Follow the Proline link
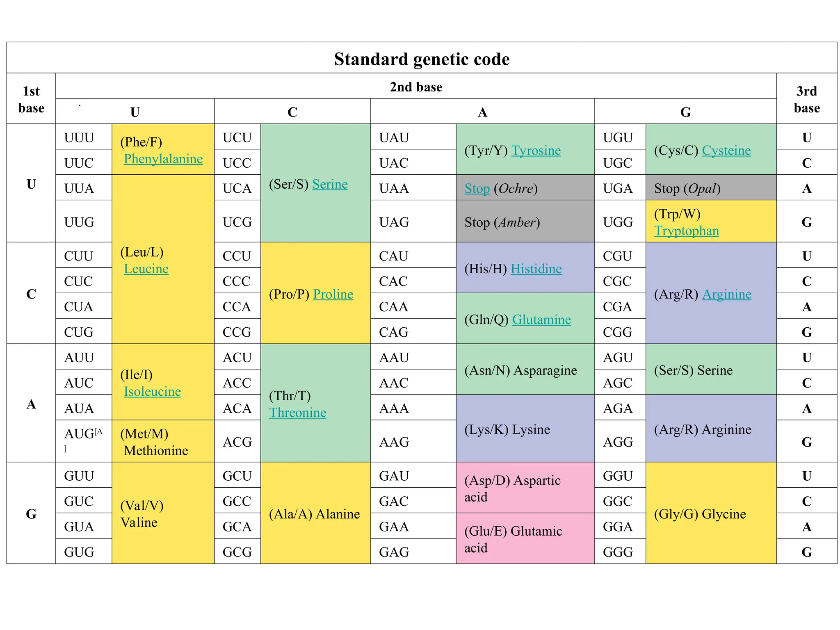The image size is (840, 630). (333, 294)
